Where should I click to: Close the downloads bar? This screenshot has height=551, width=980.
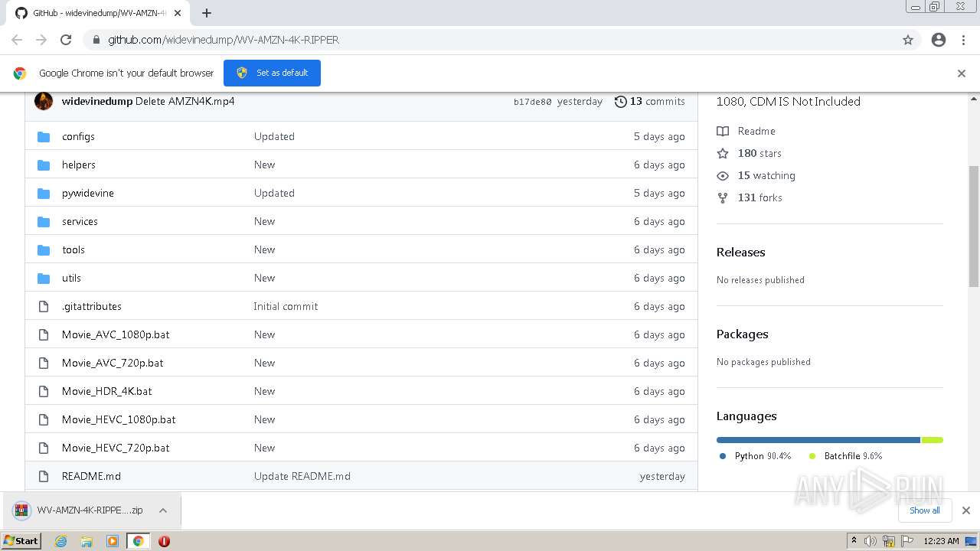(x=966, y=510)
